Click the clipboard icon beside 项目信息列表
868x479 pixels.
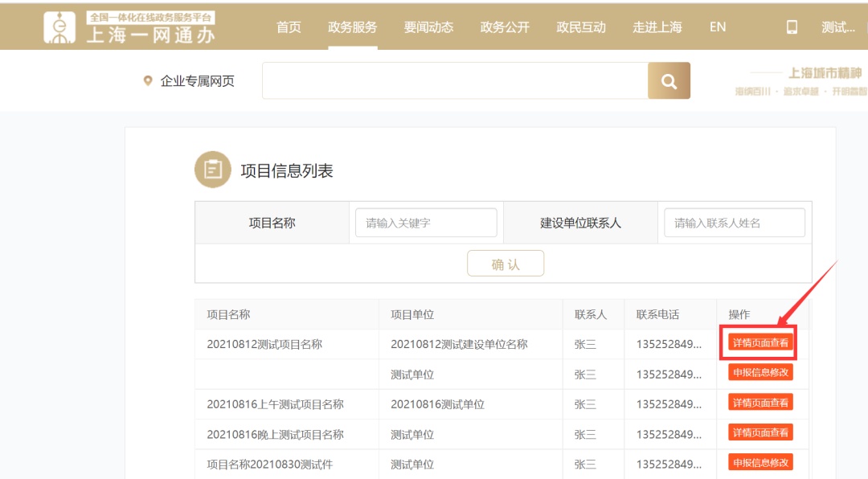[213, 170]
